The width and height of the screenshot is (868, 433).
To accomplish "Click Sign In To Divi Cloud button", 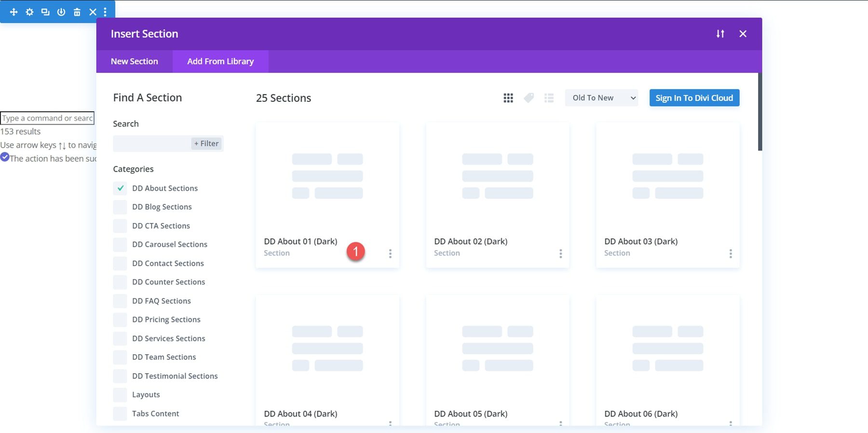I will (x=694, y=98).
